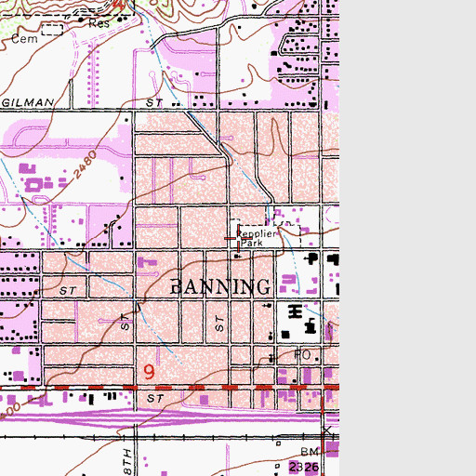
Task: Click the dashed cemetery outline box
Action: pyautogui.click(x=52, y=30)
